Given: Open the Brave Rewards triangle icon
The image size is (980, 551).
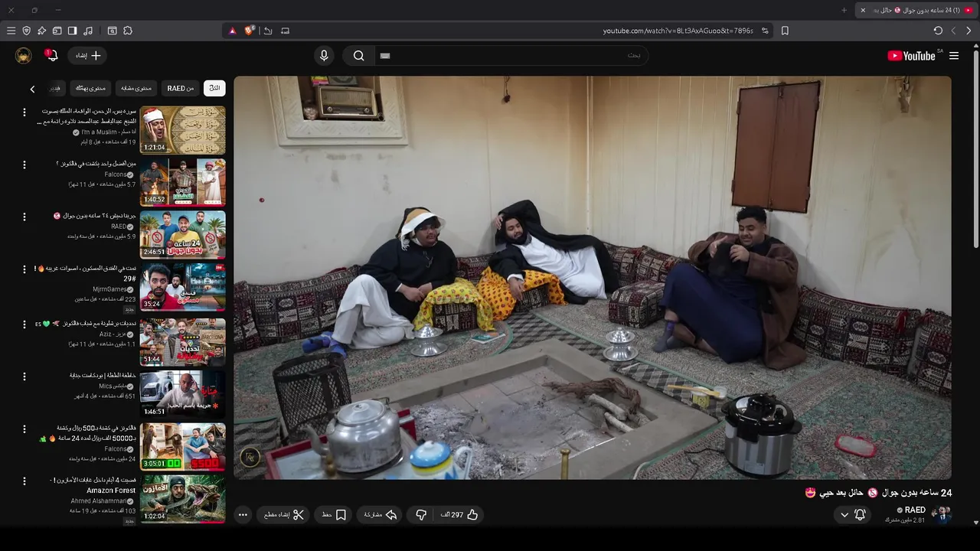Looking at the screenshot, I should point(233,31).
